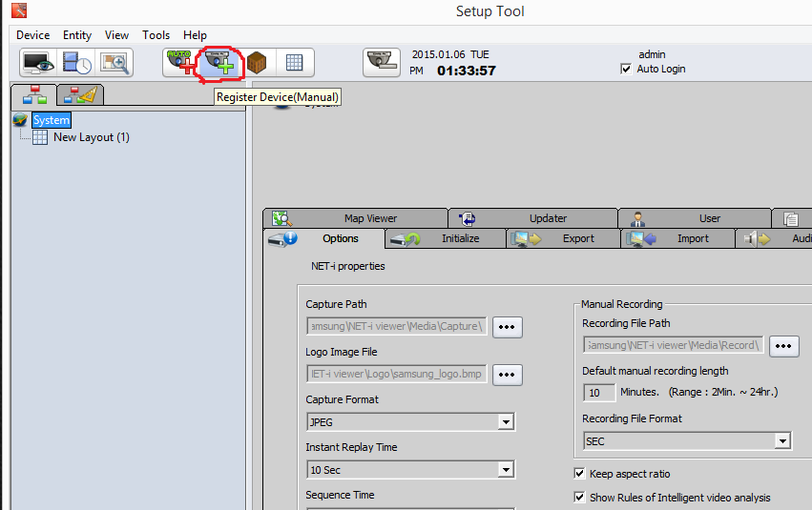Open the Entity menu
Image resolution: width=812 pixels, height=510 pixels.
[x=77, y=35]
